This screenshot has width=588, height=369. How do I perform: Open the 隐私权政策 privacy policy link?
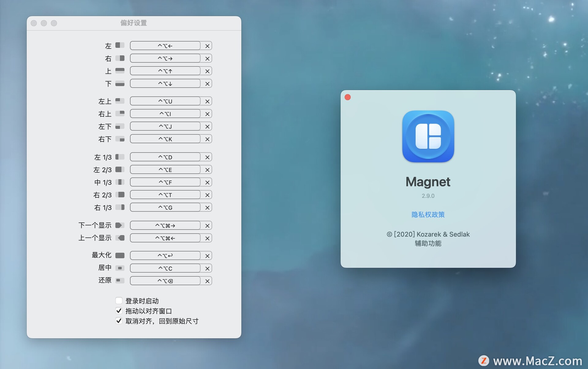point(428,214)
